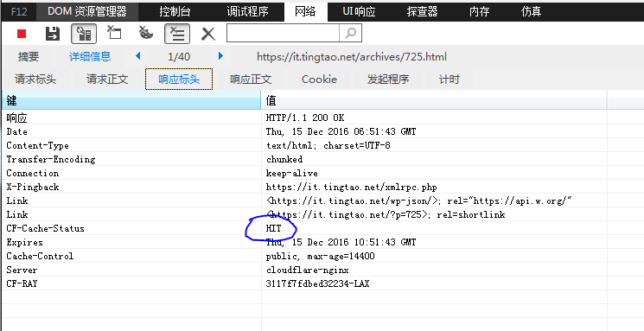Select keep-alive value cell
Screen dimensions: 644x331
(x=434, y=174)
